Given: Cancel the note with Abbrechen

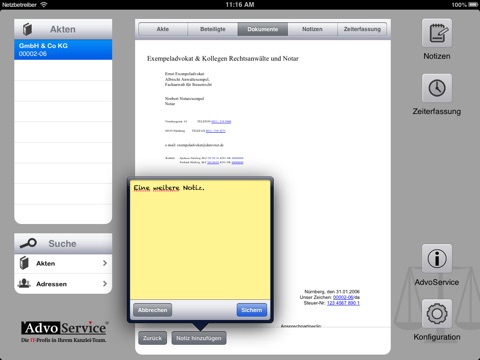Looking at the screenshot, I should [x=153, y=310].
